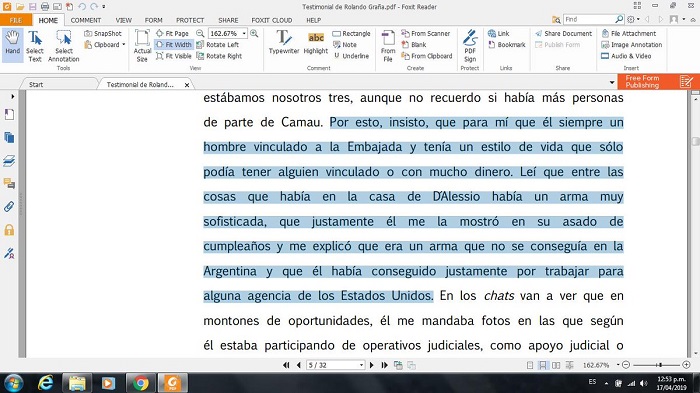Click the Free Form Publishing banner
Screen dimensions: 700x393
658,82
